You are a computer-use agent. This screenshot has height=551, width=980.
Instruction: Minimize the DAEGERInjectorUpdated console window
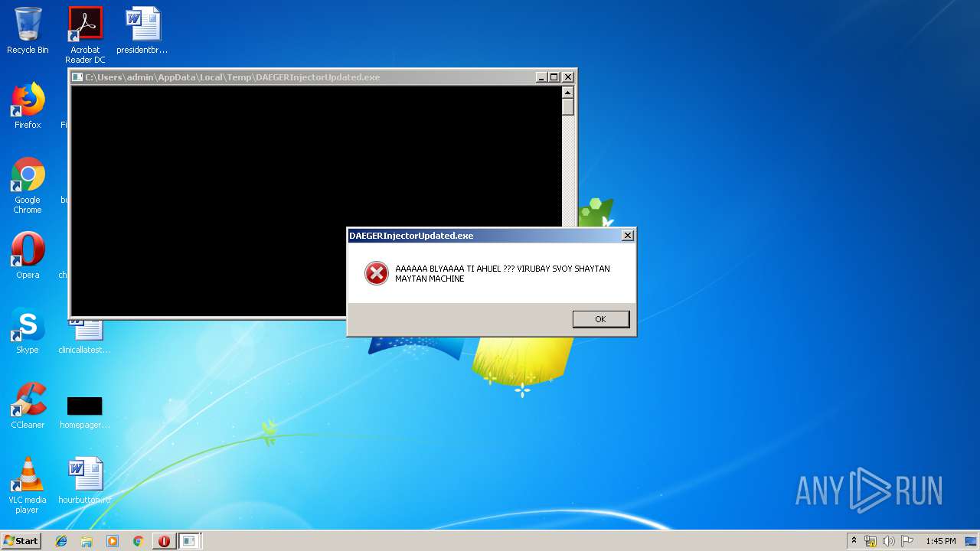[x=541, y=77]
